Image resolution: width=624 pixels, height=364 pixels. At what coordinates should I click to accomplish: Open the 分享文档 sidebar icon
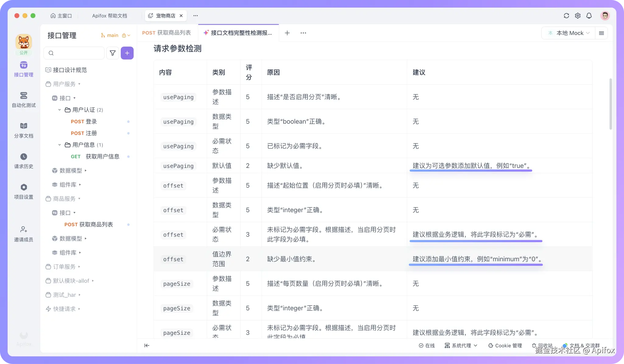(x=23, y=130)
